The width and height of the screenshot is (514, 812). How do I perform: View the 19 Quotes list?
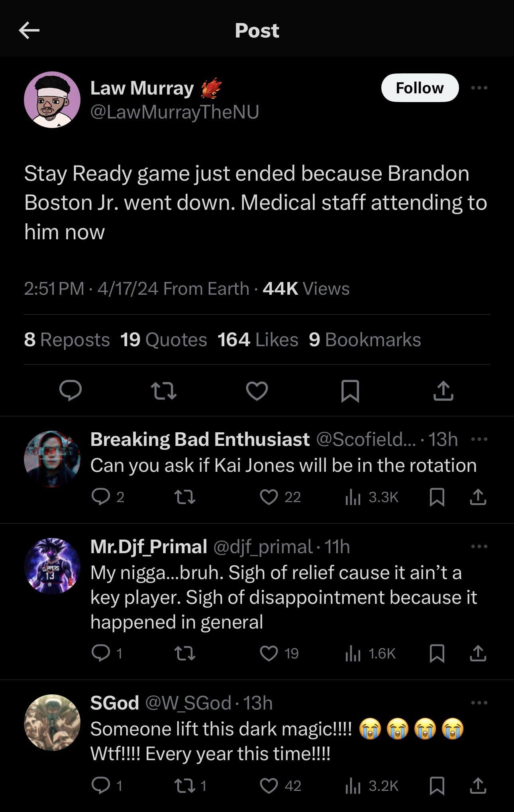coord(163,340)
